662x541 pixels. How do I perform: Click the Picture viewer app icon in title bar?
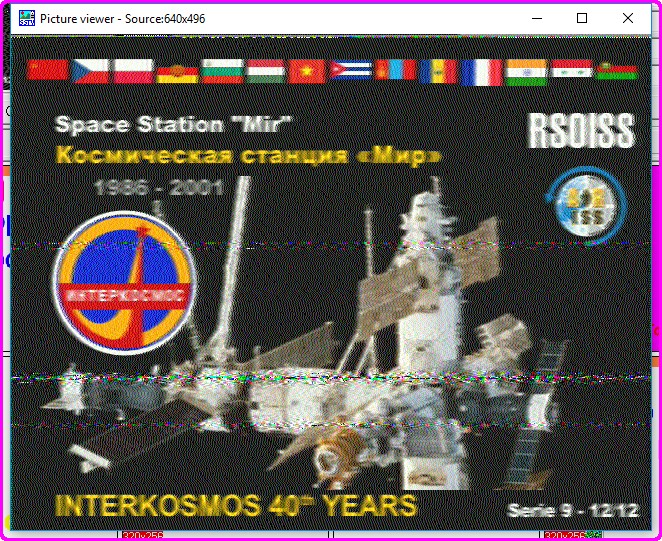25,19
